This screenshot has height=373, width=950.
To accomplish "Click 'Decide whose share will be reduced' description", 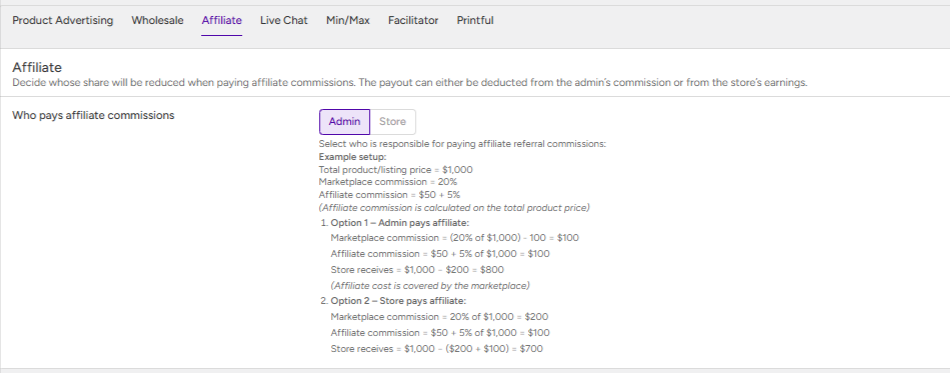I will (410, 82).
